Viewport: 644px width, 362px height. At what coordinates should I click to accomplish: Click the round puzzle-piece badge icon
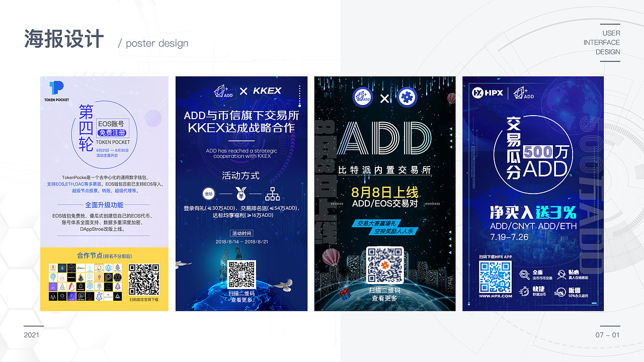pos(407,97)
